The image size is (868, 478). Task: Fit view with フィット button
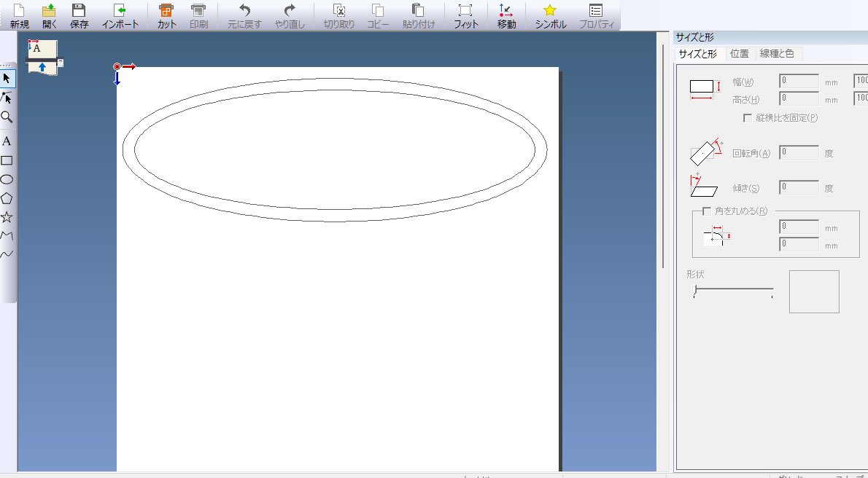click(465, 15)
